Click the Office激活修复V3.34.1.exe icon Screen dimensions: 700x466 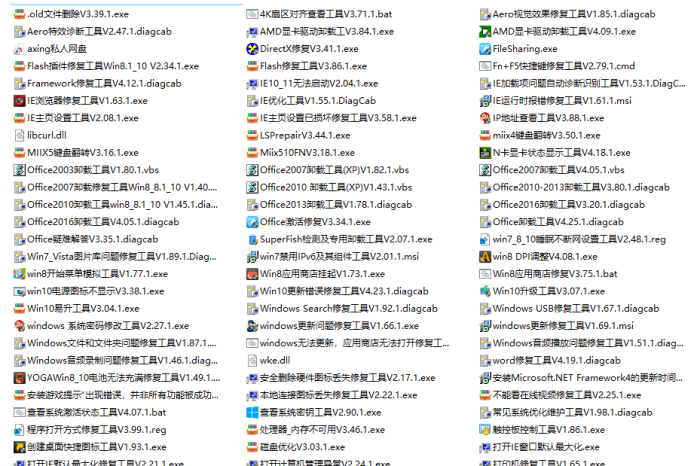pos(252,221)
